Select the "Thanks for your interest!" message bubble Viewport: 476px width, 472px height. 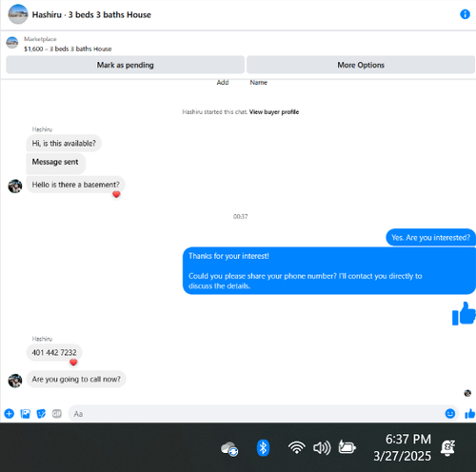328,271
